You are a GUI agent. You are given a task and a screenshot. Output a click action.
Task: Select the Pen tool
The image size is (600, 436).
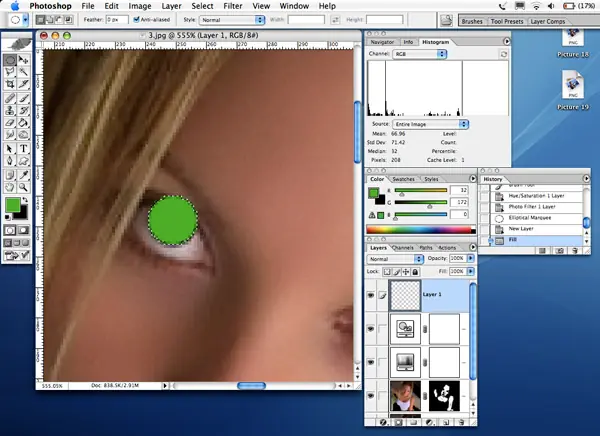(x=10, y=161)
